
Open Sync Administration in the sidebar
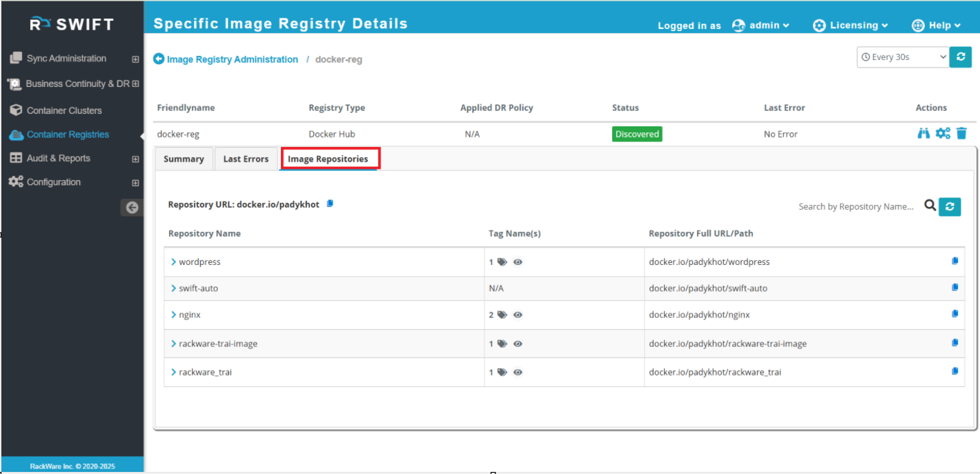[x=66, y=59]
